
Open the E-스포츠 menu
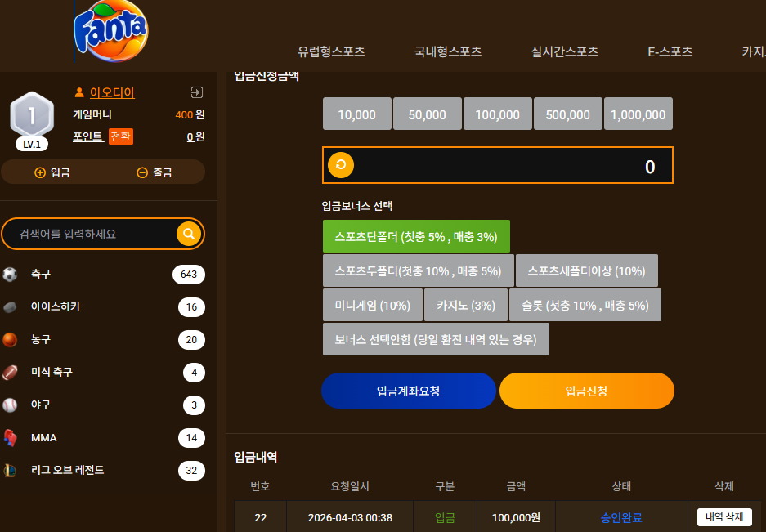[670, 51]
